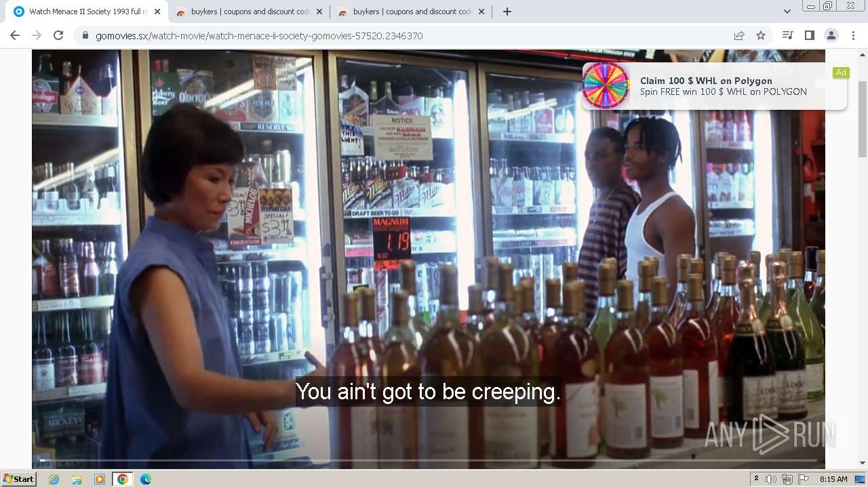Close the Watch Menace II Society tab
Screen dimensions: 868x488
(x=157, y=12)
